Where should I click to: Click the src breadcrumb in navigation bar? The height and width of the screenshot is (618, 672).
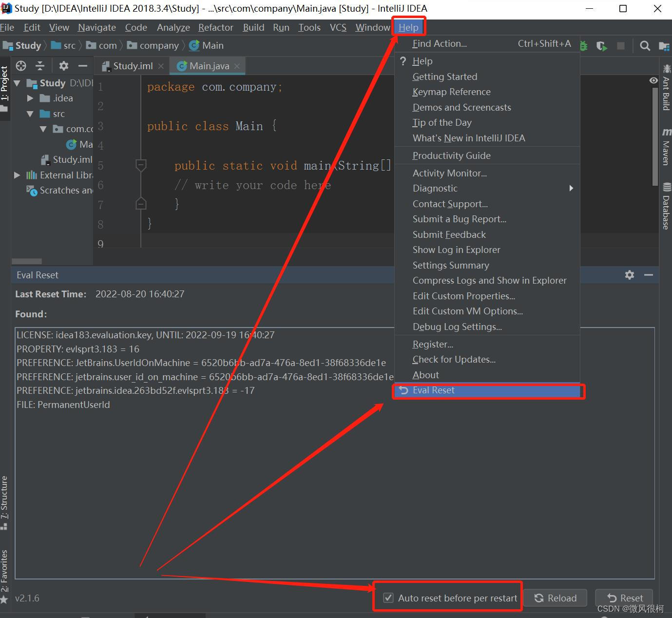tap(63, 45)
